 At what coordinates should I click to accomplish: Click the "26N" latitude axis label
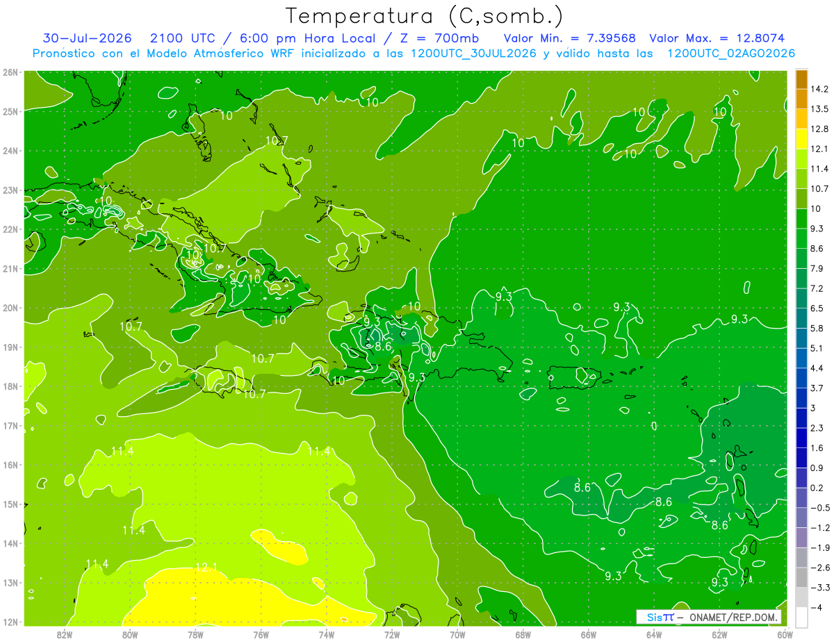pos(10,72)
